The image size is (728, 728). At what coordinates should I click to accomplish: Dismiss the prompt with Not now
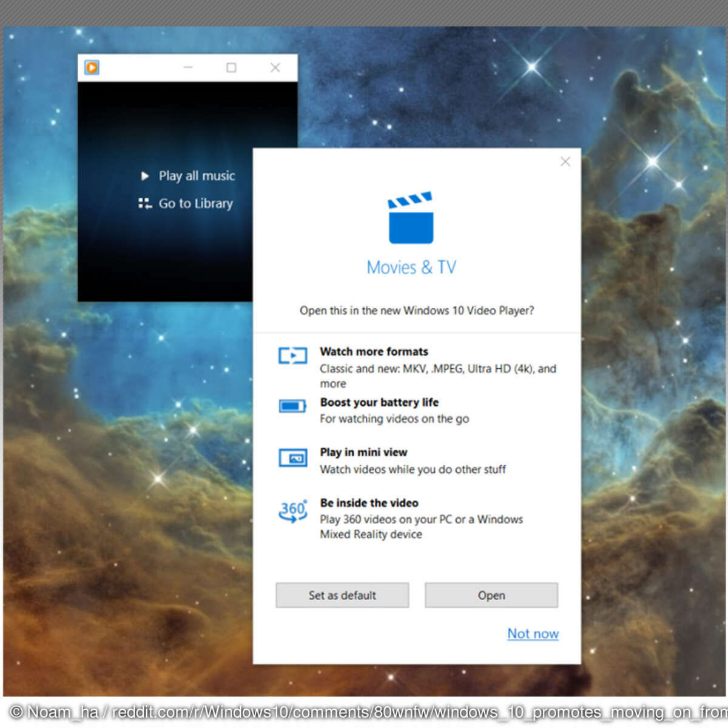tap(533, 633)
